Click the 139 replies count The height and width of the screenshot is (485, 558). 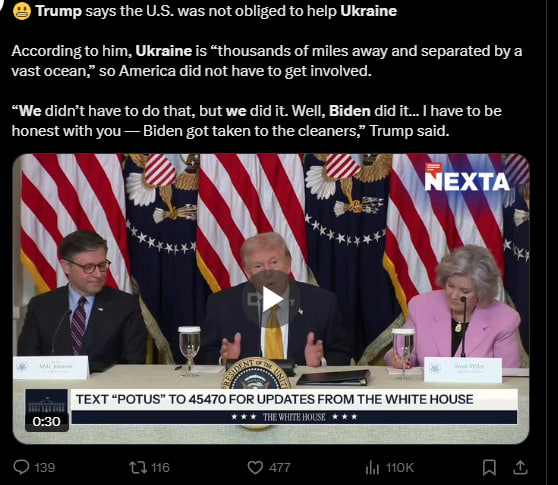[x=45, y=468]
